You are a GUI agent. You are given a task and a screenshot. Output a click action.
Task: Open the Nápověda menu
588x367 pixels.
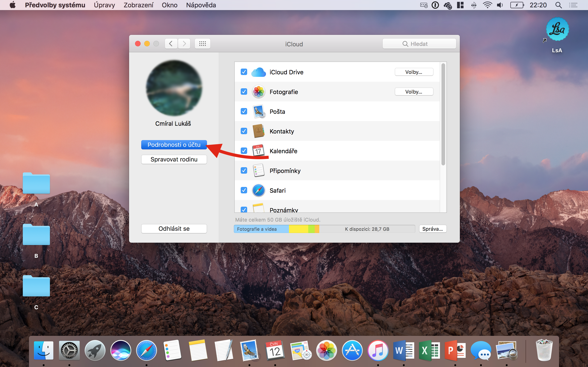pos(201,5)
